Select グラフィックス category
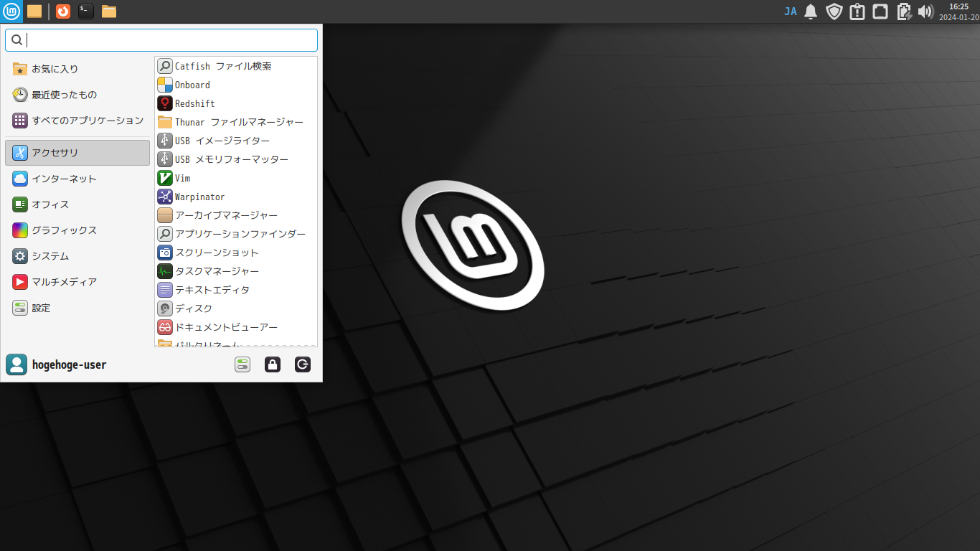 coord(77,230)
